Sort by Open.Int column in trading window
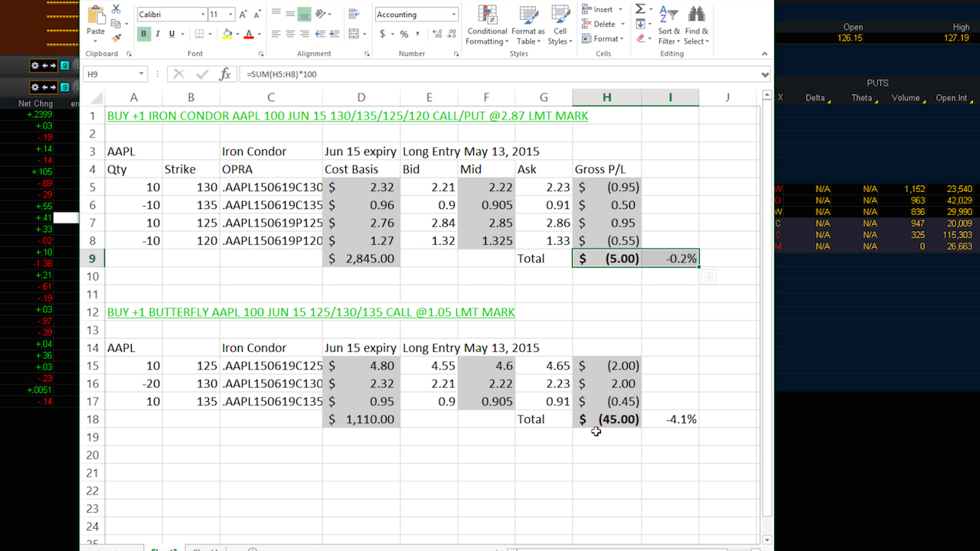 [951, 98]
